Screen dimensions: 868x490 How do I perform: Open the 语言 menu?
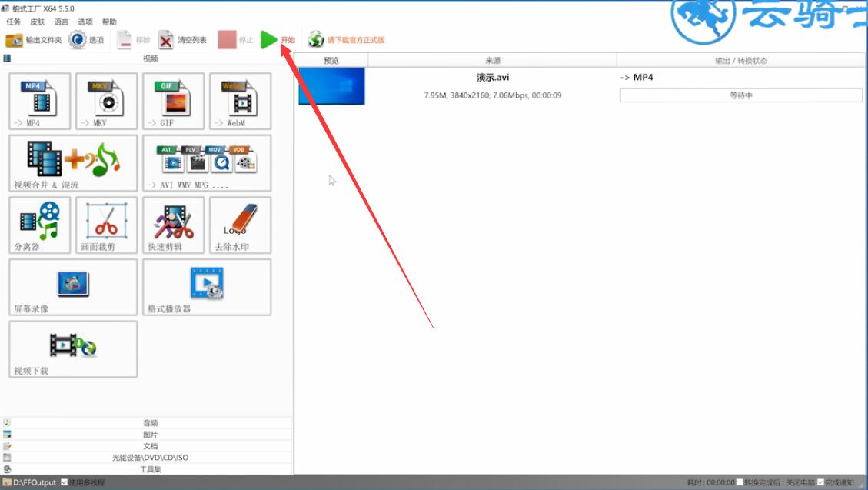tap(61, 22)
